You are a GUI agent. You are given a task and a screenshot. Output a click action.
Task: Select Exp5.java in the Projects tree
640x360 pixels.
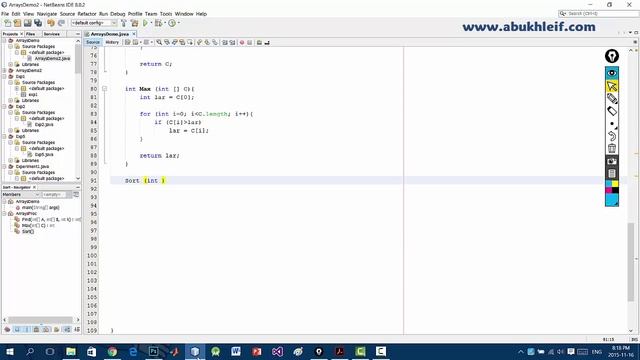point(44,155)
